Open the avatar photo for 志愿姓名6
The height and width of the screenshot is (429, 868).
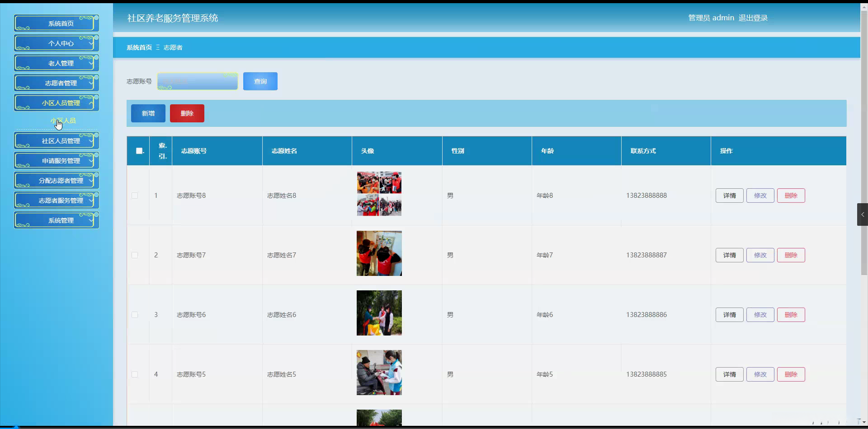click(379, 313)
